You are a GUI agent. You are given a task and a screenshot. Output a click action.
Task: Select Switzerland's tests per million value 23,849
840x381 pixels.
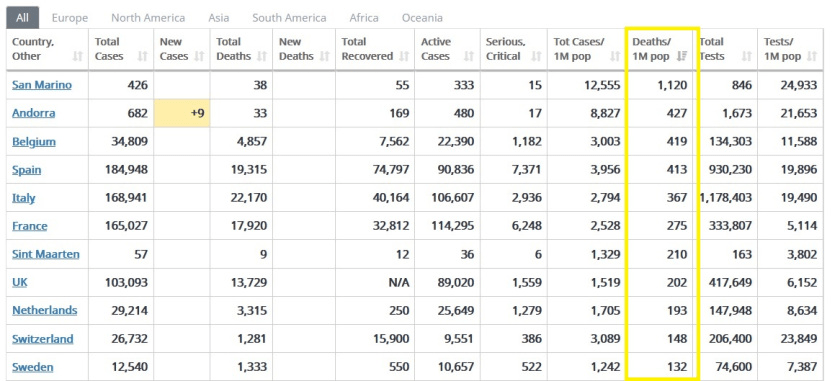pyautogui.click(x=799, y=339)
